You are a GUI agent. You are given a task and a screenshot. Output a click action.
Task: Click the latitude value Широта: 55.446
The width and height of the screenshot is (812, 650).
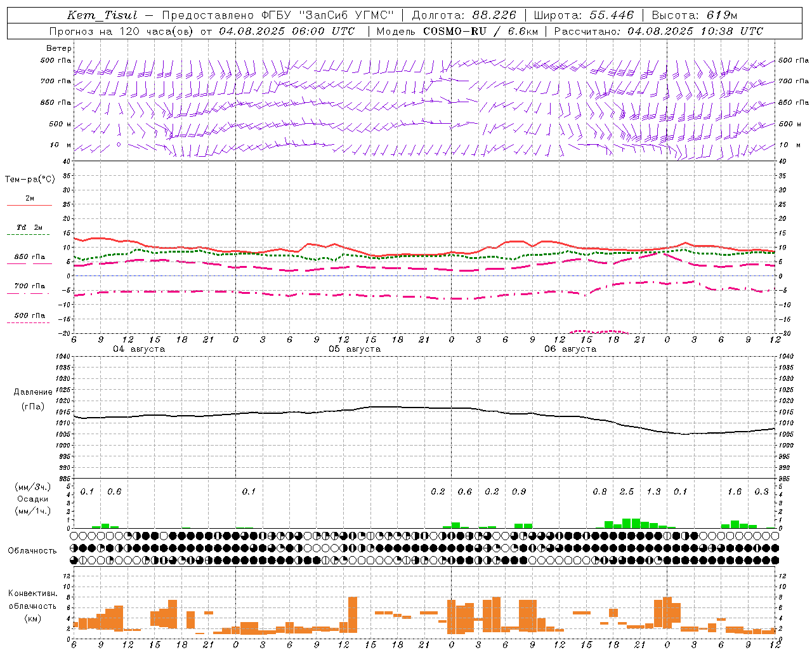(x=584, y=15)
